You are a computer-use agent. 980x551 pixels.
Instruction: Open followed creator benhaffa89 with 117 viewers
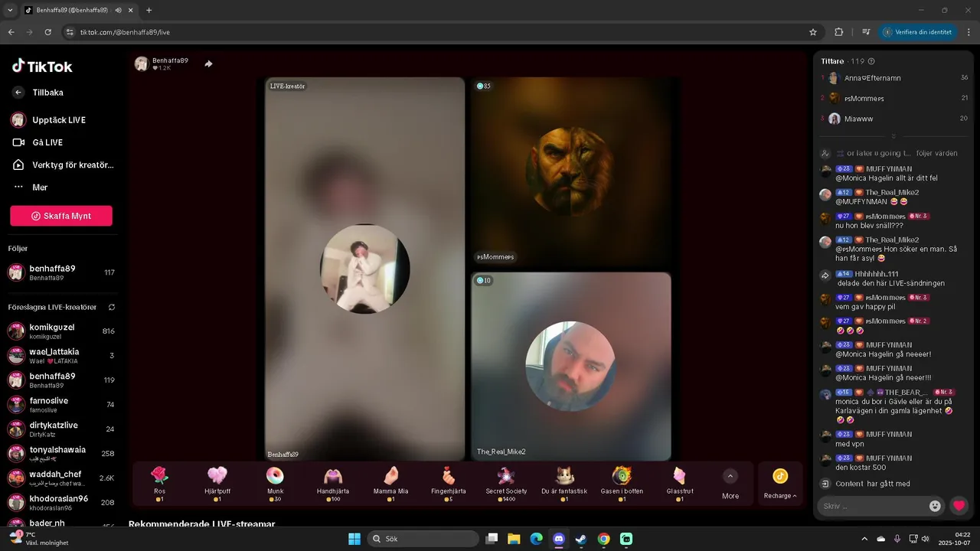pos(61,272)
